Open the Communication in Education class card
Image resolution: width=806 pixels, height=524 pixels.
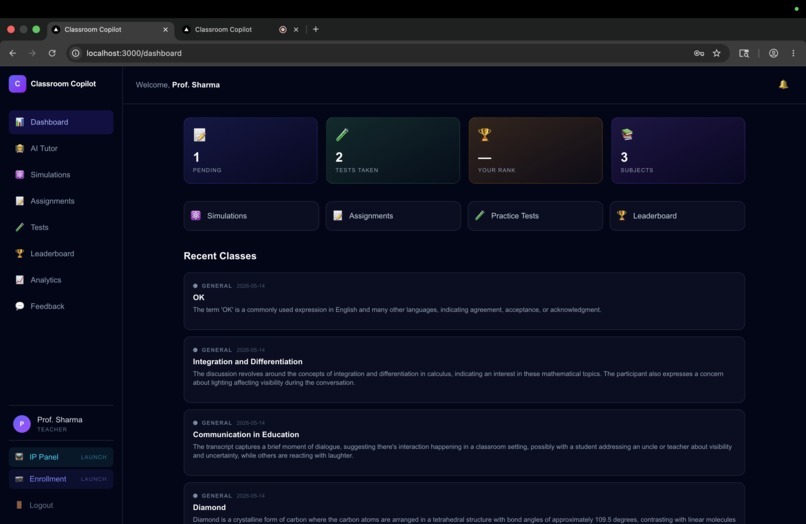point(464,442)
